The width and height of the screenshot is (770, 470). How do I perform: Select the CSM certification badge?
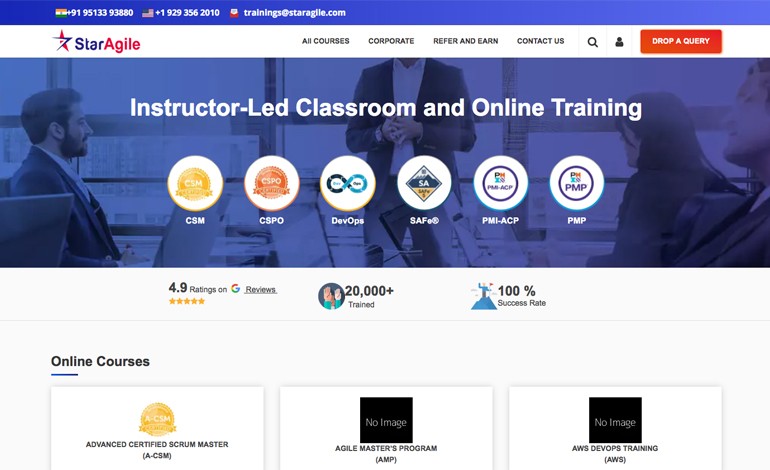pos(195,183)
